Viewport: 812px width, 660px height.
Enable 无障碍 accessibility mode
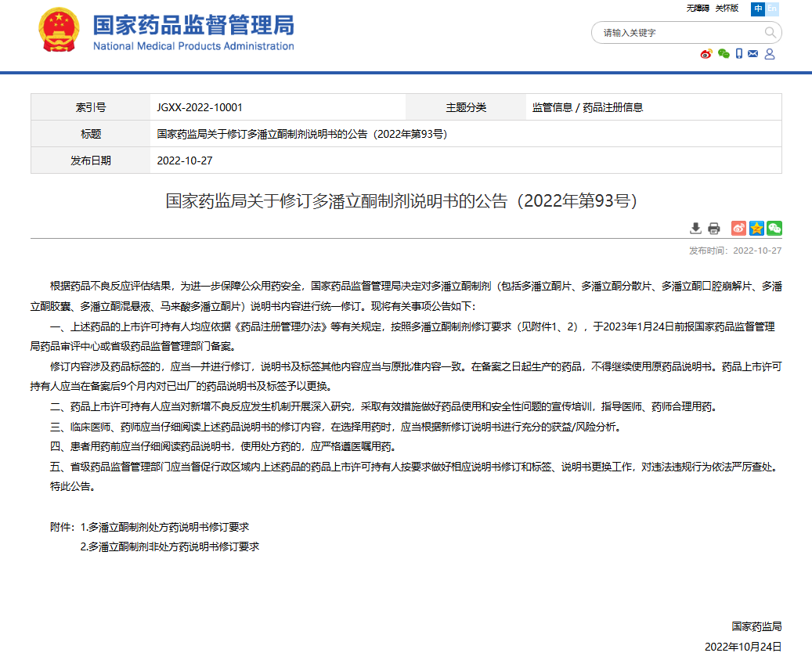(x=698, y=8)
